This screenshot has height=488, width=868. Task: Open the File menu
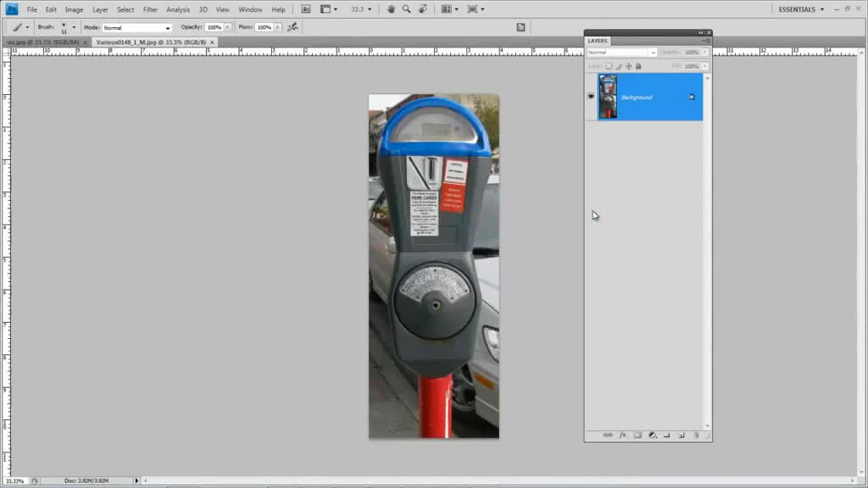point(32,9)
